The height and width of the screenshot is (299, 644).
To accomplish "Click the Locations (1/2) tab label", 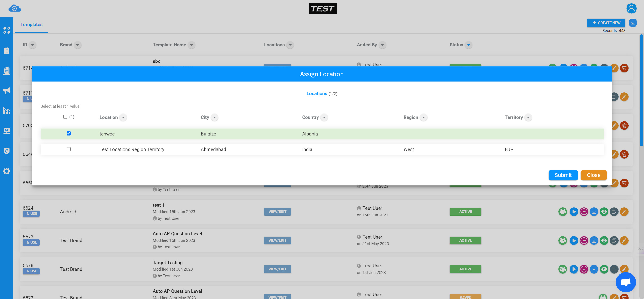I will (x=322, y=93).
